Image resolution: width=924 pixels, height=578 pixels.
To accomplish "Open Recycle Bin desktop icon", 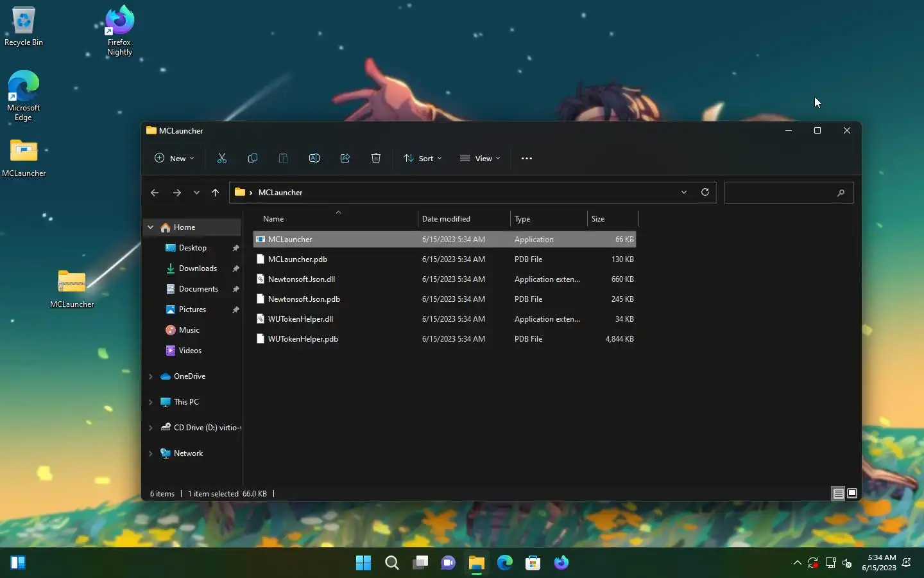I will point(24,26).
